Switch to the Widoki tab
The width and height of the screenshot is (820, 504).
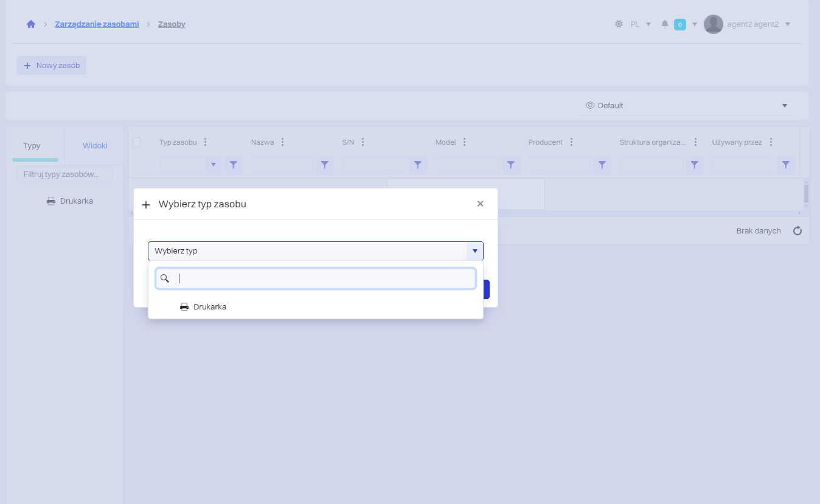point(95,146)
